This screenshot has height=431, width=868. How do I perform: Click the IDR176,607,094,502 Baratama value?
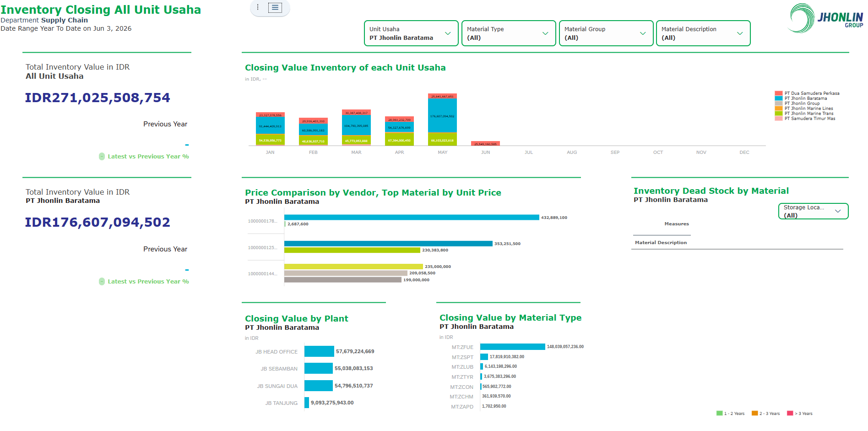(98, 222)
